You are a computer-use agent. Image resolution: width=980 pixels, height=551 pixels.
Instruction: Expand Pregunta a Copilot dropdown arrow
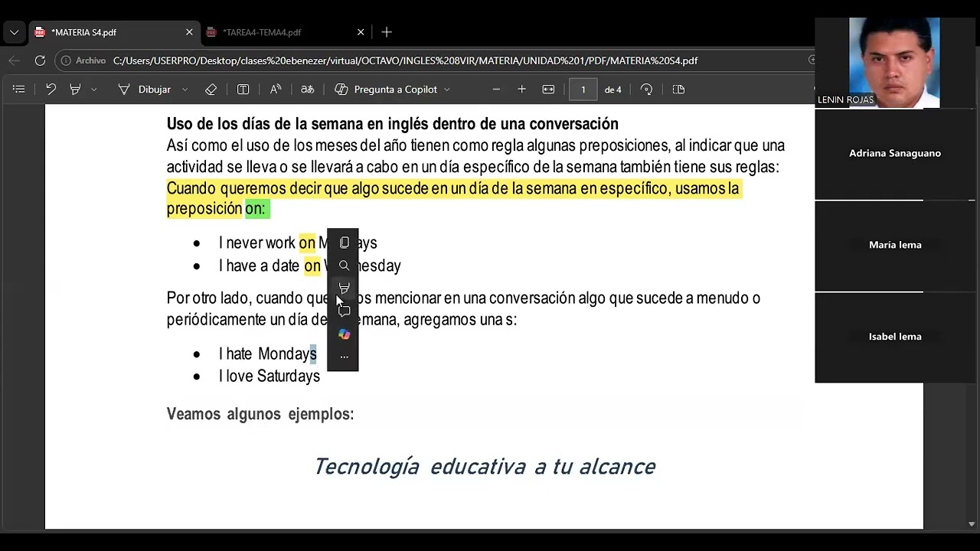446,90
